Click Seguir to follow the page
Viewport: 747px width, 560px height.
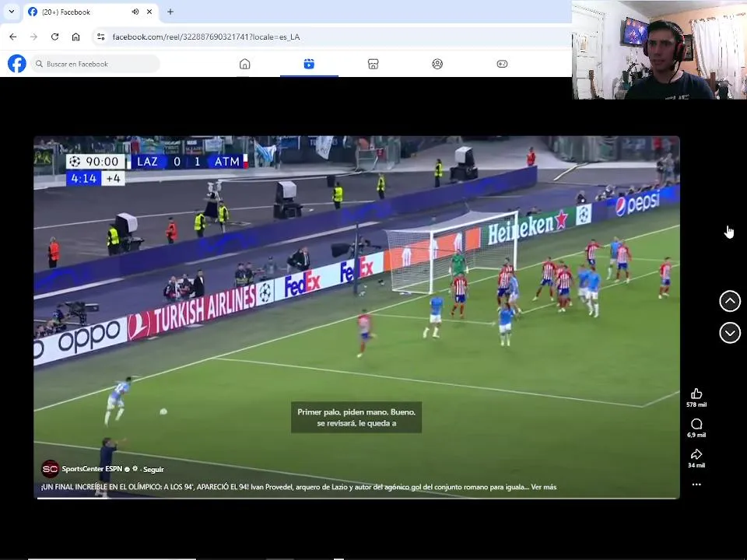pyautogui.click(x=153, y=470)
